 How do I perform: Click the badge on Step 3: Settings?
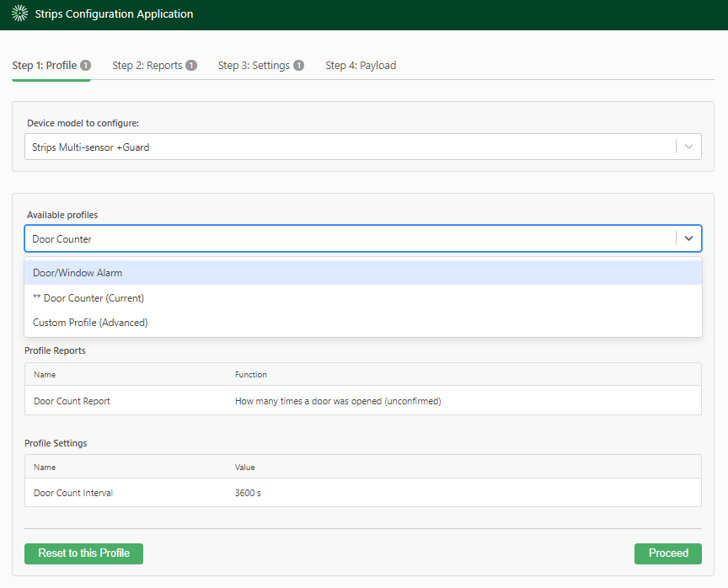point(298,66)
